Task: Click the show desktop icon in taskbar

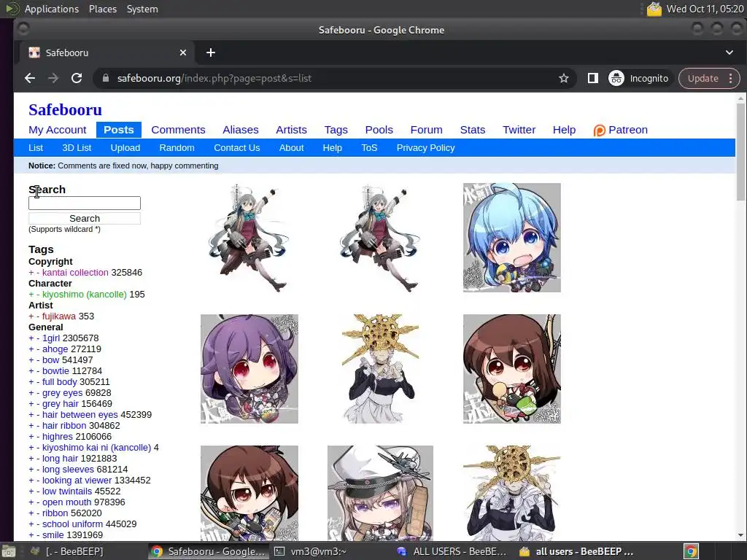Action: (x=8, y=553)
